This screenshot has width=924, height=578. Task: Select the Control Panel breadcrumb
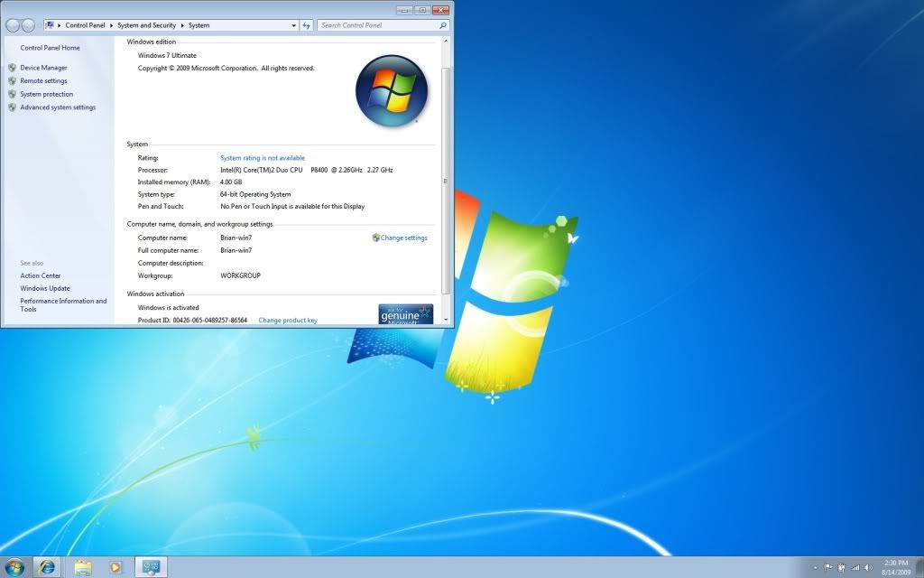(85, 25)
